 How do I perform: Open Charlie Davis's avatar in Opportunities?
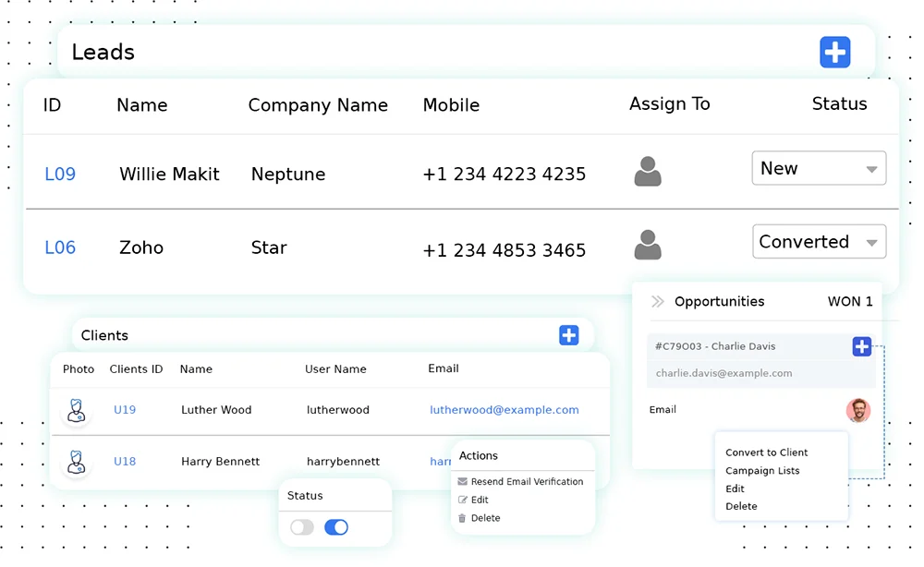pos(858,410)
